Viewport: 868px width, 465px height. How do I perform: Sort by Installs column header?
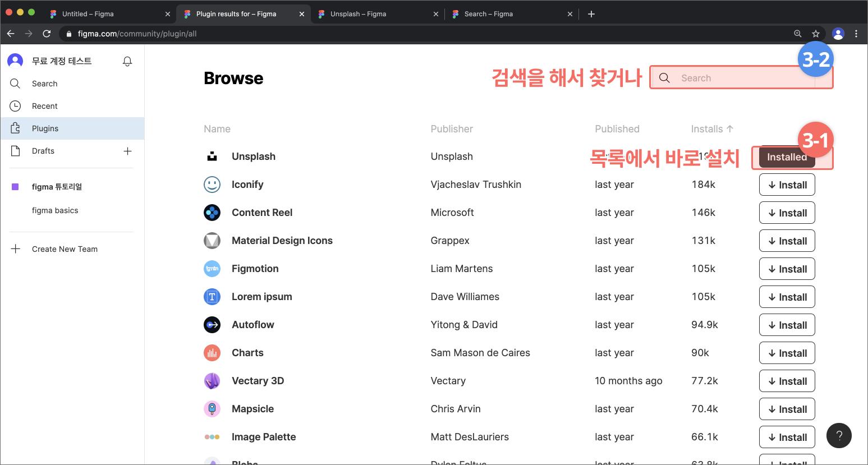pyautogui.click(x=712, y=129)
